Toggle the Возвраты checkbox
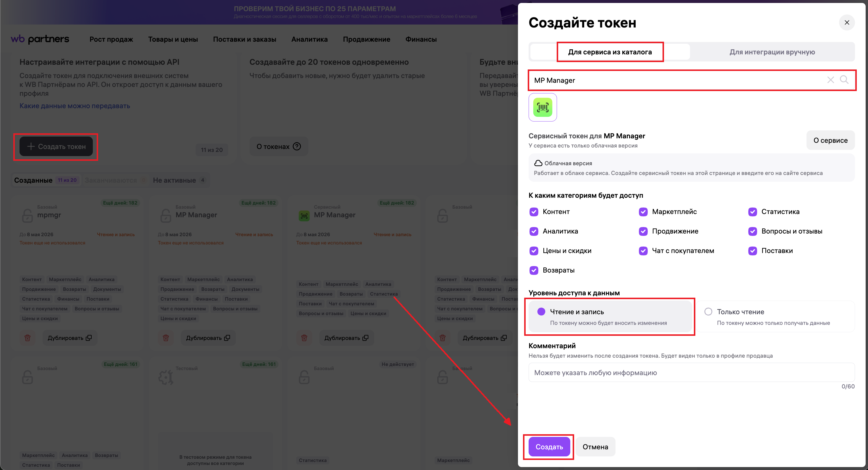Screen dimensions: 868x470 (534, 270)
